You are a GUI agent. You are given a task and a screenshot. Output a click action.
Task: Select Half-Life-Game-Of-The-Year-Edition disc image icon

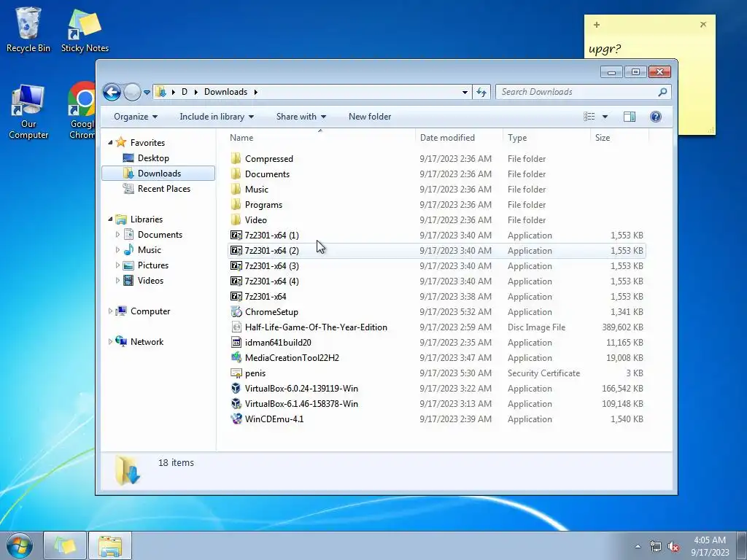point(236,327)
